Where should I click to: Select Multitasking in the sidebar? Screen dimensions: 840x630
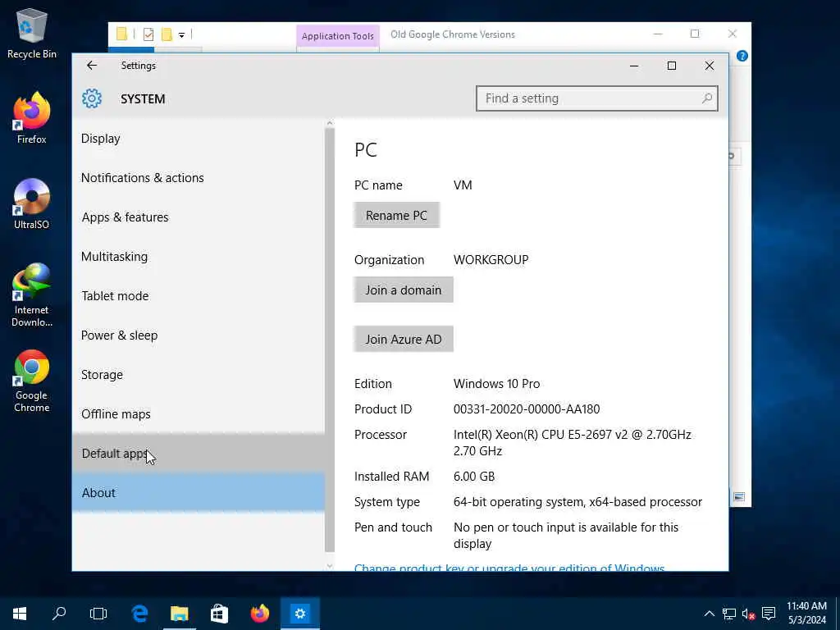pos(199,257)
